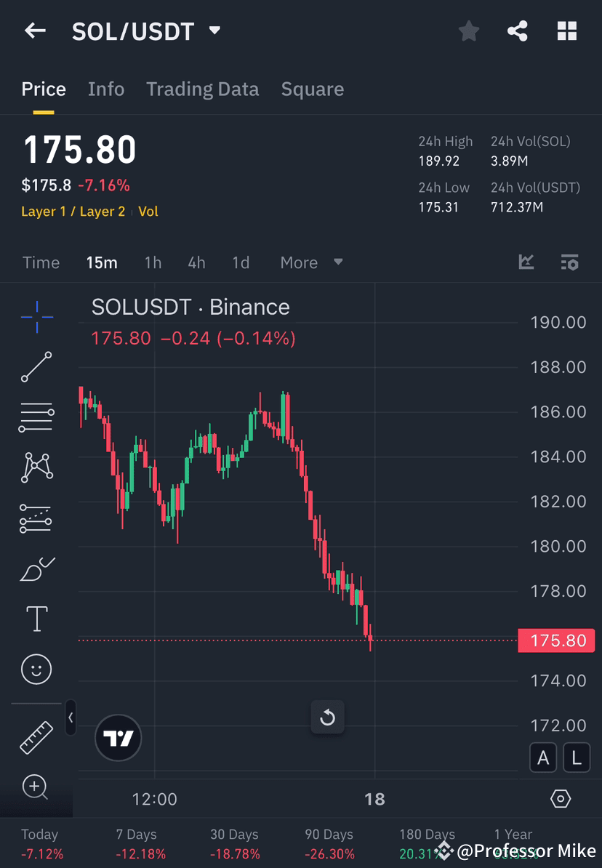Select the crosshair cursor tool
This screenshot has height=868, width=602.
[x=36, y=316]
